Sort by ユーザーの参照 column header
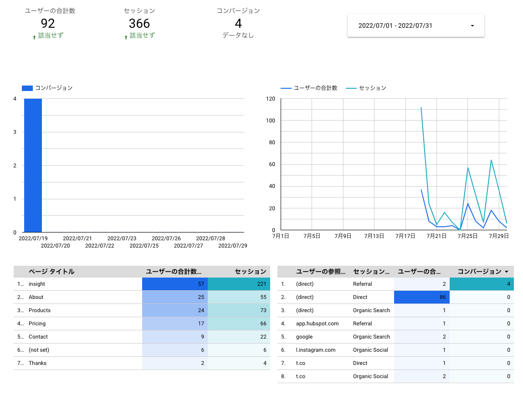523x420 pixels. (321, 272)
